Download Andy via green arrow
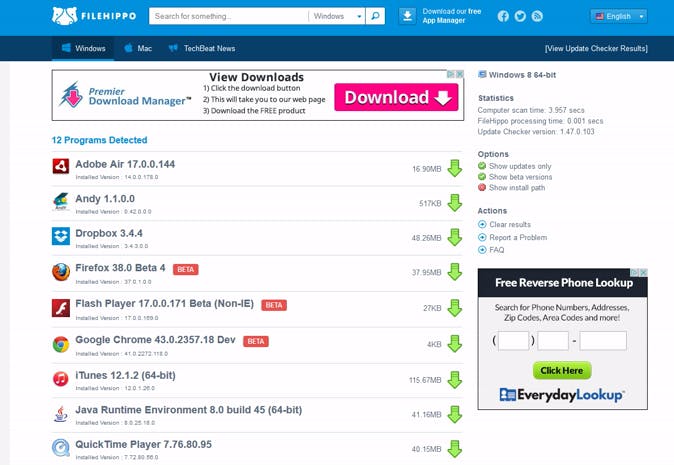Image resolution: width=674 pixels, height=465 pixels. 454,203
